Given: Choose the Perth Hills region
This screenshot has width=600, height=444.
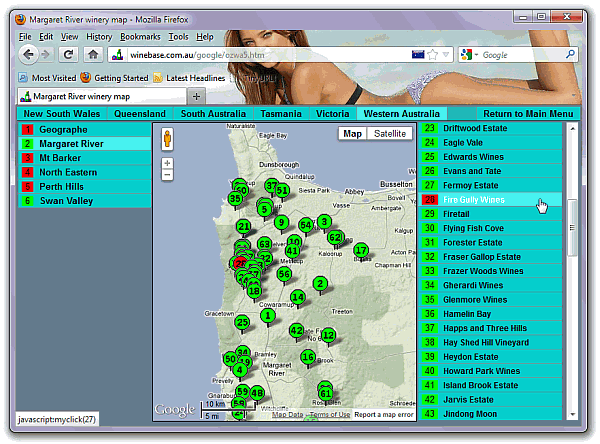Looking at the screenshot, I should tap(85, 186).
